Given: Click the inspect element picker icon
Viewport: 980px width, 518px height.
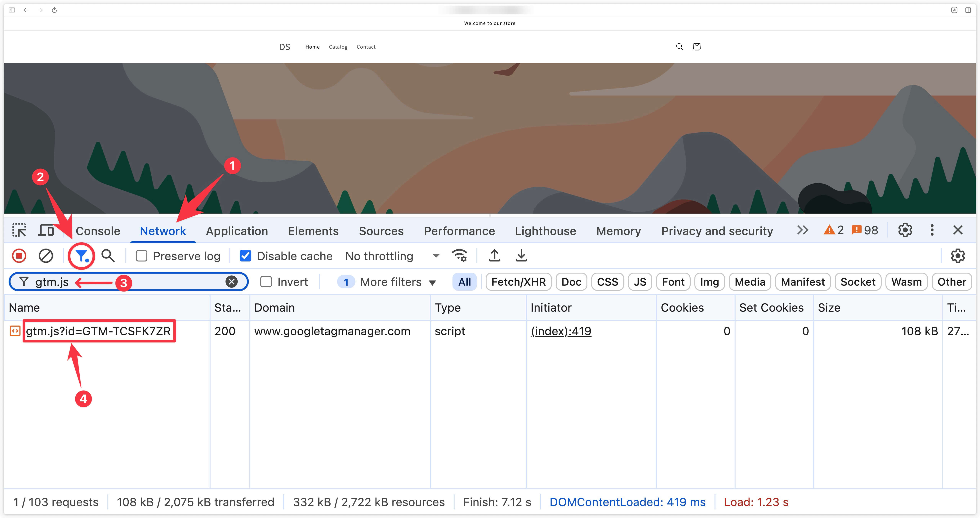Looking at the screenshot, I should coord(19,230).
